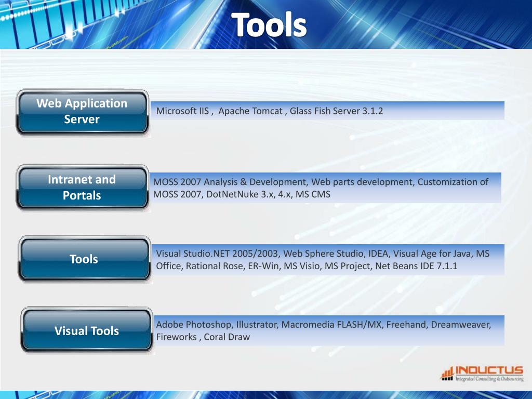Click the Microsoft IIS, Apache Tomcat text bar
Image resolution: width=532 pixels, height=399 pixels.
(327, 111)
